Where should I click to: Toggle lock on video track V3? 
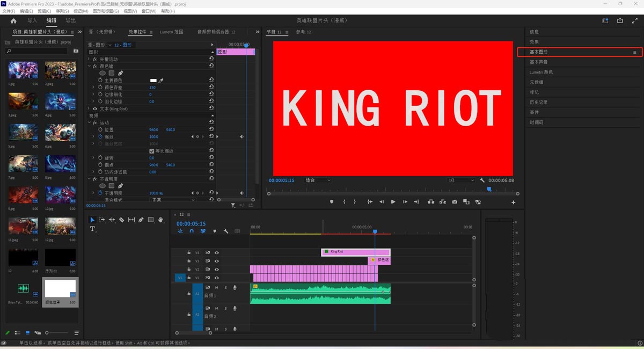pos(189,261)
